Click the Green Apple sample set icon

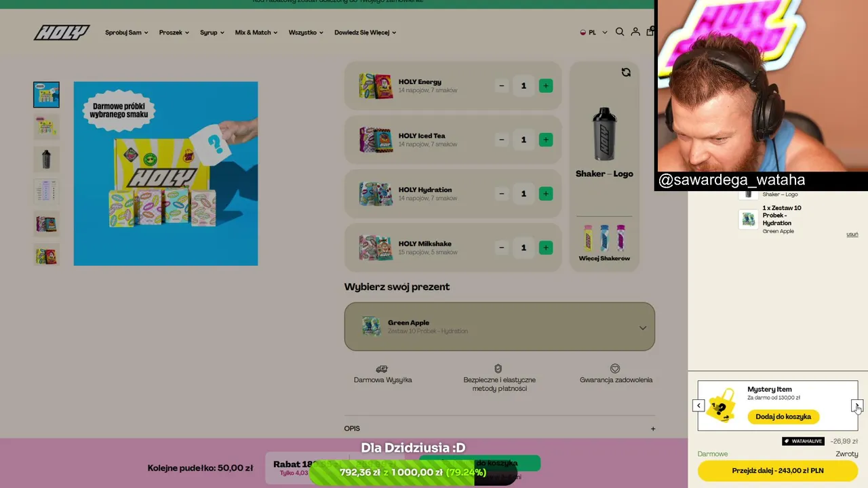370,327
